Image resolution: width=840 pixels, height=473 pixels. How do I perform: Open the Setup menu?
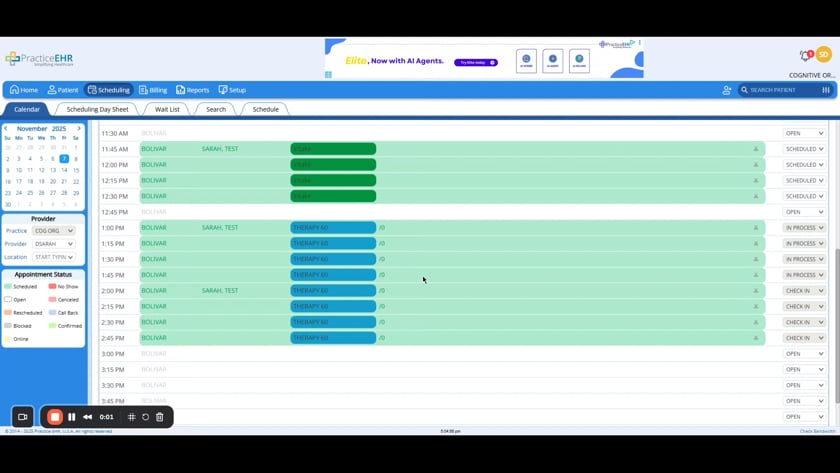point(232,90)
